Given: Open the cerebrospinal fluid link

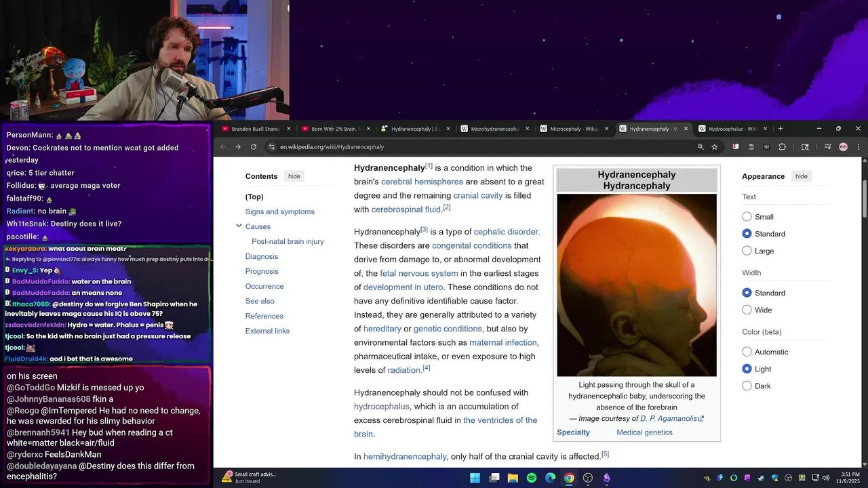Looking at the screenshot, I should 406,209.
